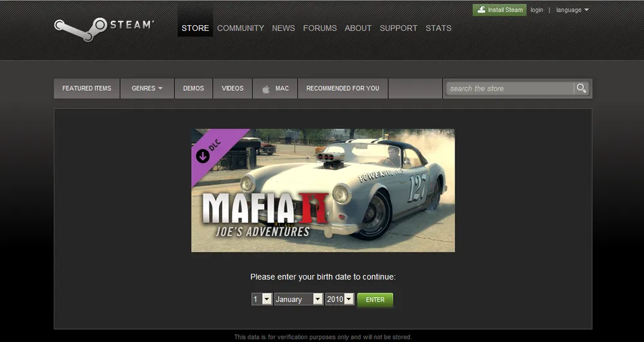Open the STATS tab
644x342 pixels.
click(438, 28)
